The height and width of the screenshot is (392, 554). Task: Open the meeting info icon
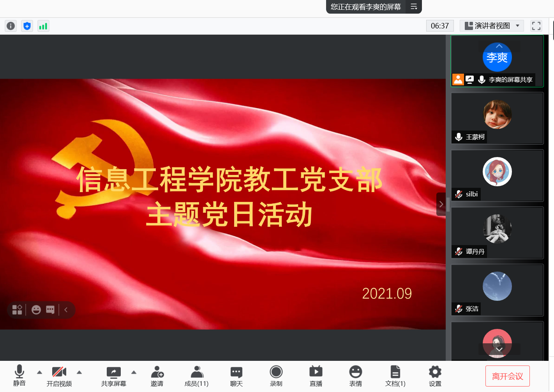pos(11,26)
